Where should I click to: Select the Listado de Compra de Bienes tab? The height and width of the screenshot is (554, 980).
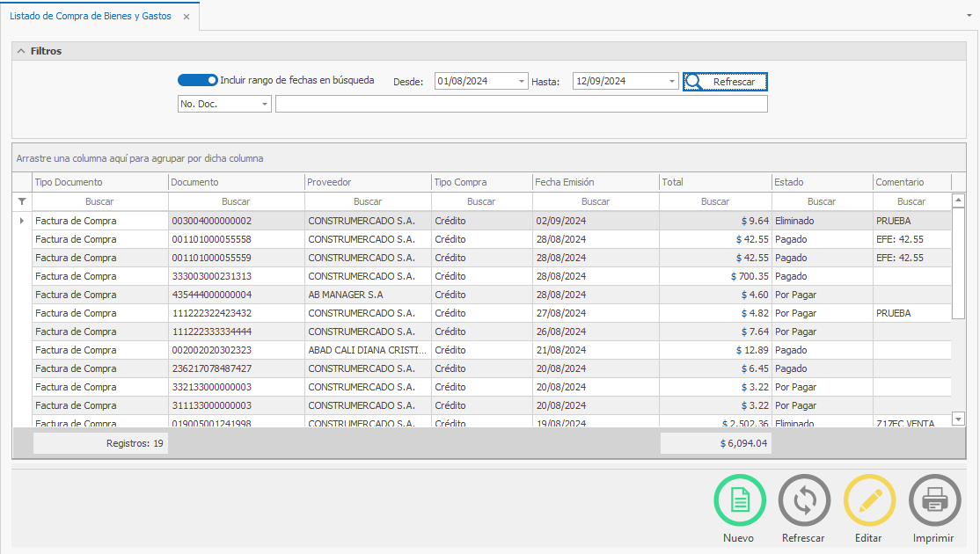point(91,16)
